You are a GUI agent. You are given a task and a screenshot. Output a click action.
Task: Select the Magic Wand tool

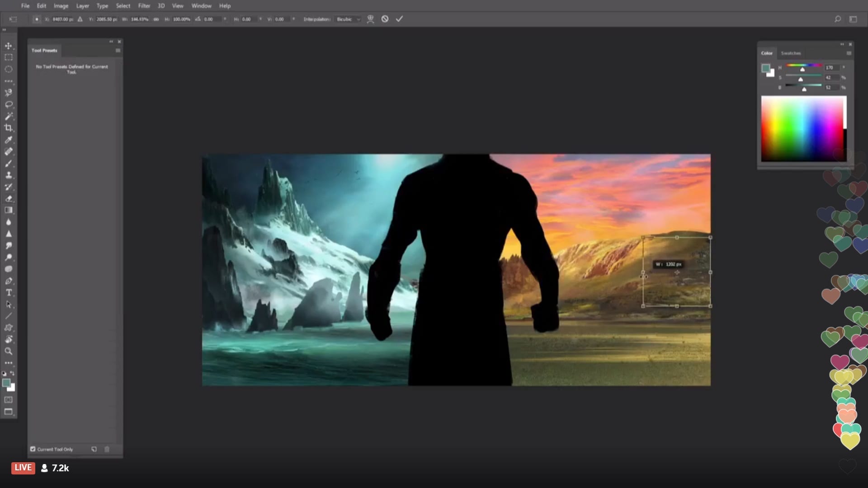pyautogui.click(x=8, y=116)
